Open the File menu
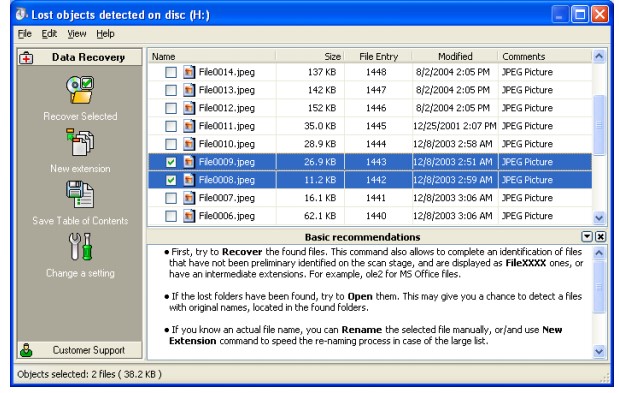This screenshot has width=619, height=393. click(24, 34)
